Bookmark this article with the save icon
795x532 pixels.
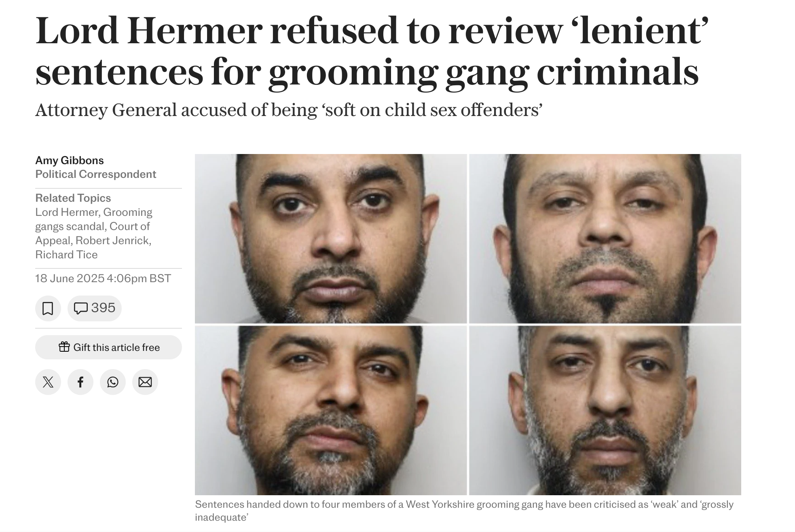click(48, 308)
